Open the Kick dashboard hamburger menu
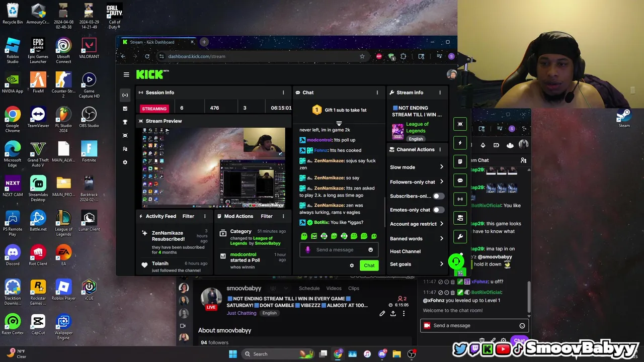This screenshot has width=644, height=362. pyautogui.click(x=126, y=74)
